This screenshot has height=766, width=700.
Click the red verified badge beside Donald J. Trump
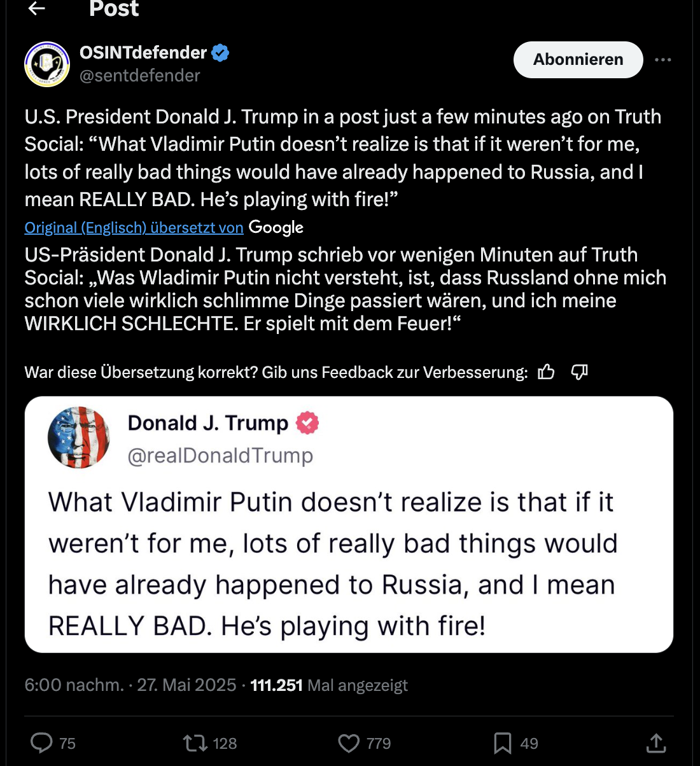(x=307, y=423)
